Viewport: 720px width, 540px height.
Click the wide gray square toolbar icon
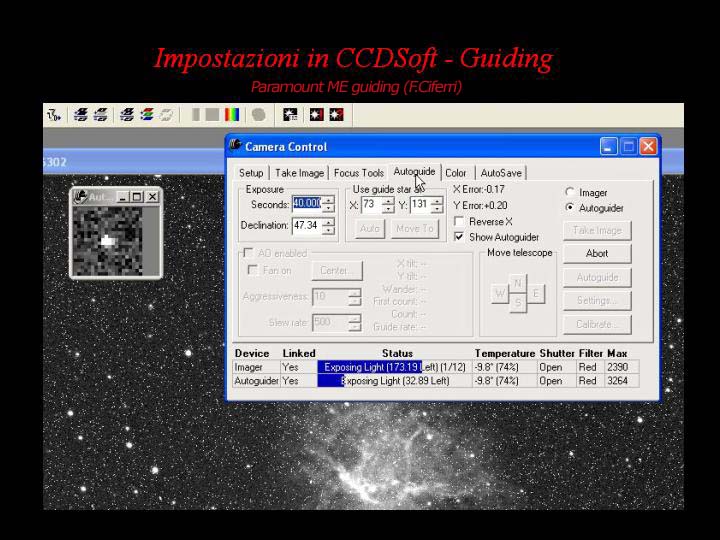tap(212, 114)
